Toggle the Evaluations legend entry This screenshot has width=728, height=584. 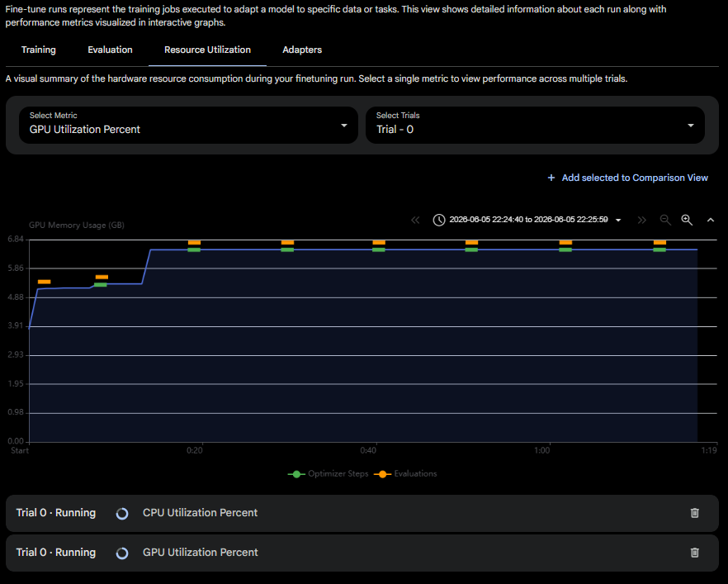pos(405,474)
